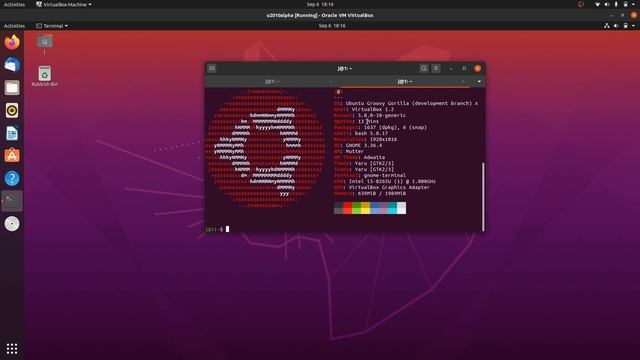
Task: Open LibreOffice Writer from the dock
Action: click(12, 133)
